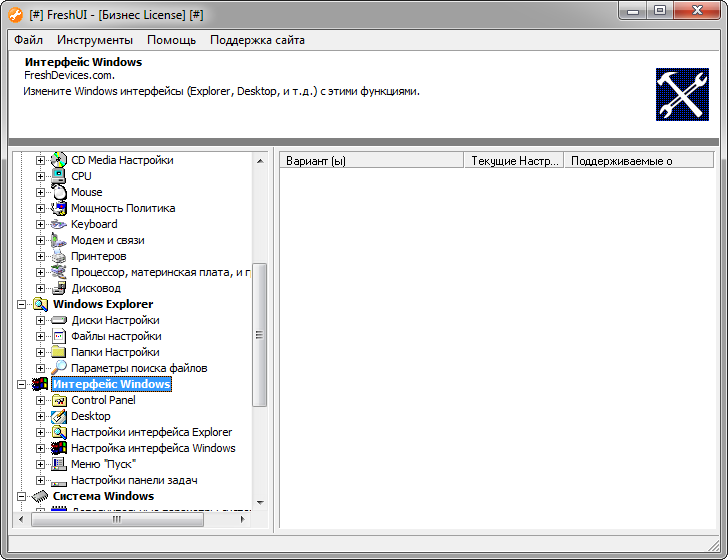Expand the CPU tree node
The width and height of the screenshot is (728, 560).
40,176
